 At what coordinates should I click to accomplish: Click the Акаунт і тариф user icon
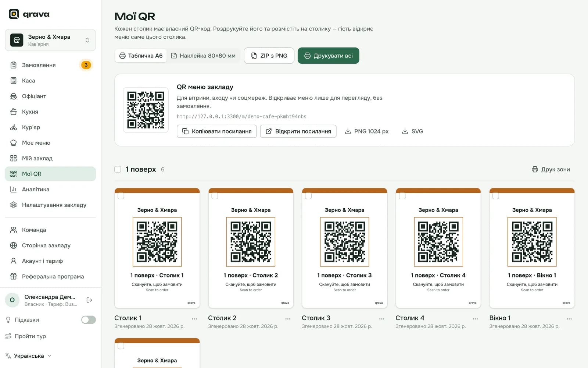14,261
